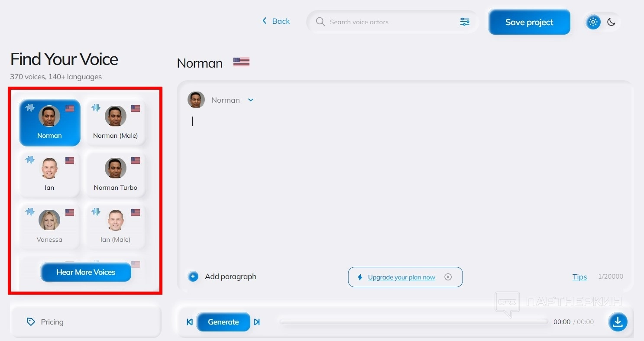644x341 pixels.
Task: Expand the Norman voice dropdown chevron
Action: coord(251,100)
